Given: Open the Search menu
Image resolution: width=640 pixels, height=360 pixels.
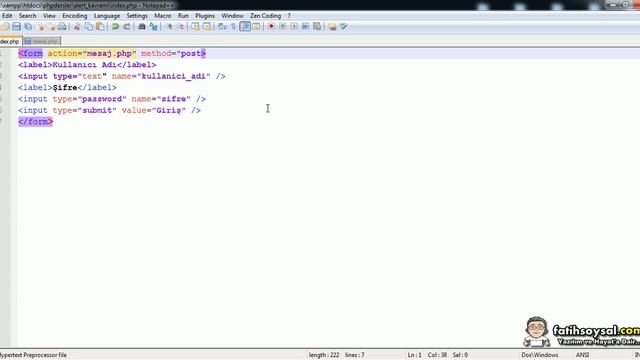Looking at the screenshot, I should tap(27, 16).
